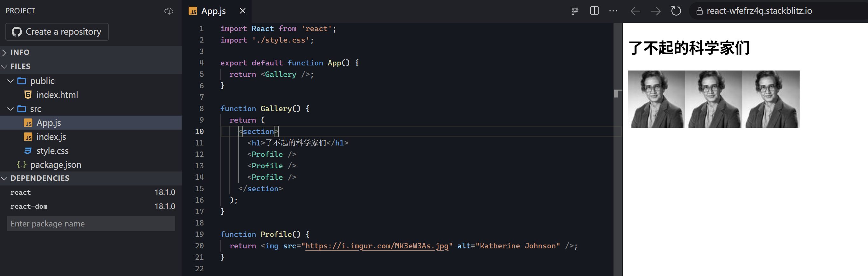The image size is (868, 276).
Task: Open the imgur image URL link
Action: point(376,246)
